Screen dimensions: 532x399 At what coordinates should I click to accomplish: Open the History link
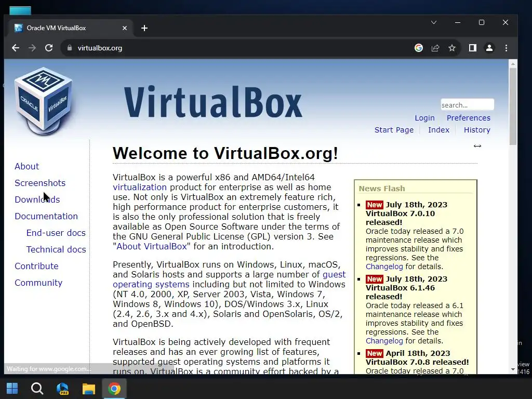477,130
